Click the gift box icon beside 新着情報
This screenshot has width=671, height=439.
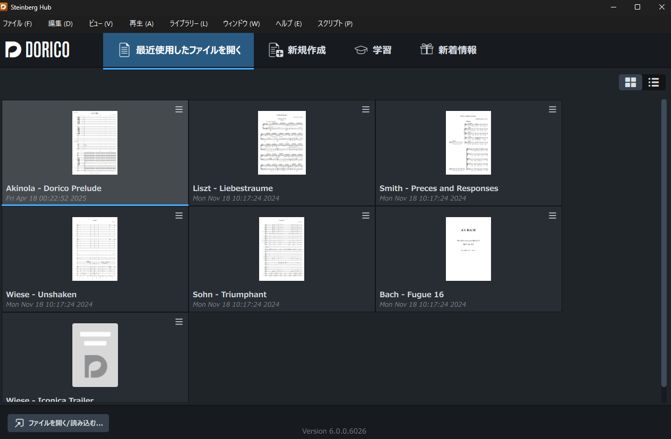pos(426,49)
